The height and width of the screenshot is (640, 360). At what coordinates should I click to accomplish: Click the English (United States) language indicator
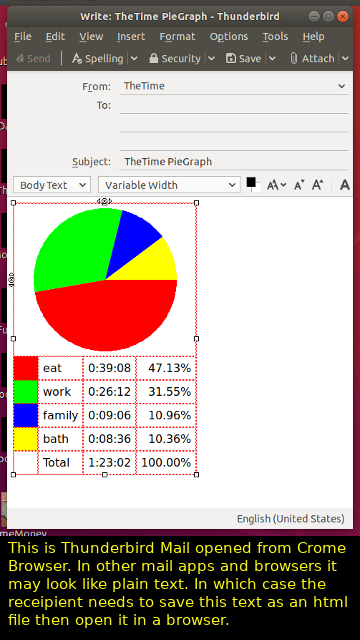[x=291, y=519]
